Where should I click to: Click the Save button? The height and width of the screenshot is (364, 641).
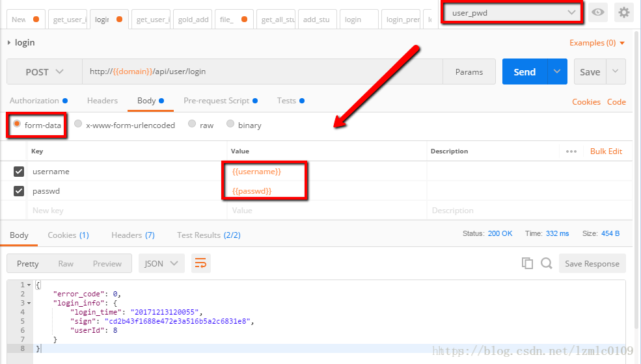590,72
